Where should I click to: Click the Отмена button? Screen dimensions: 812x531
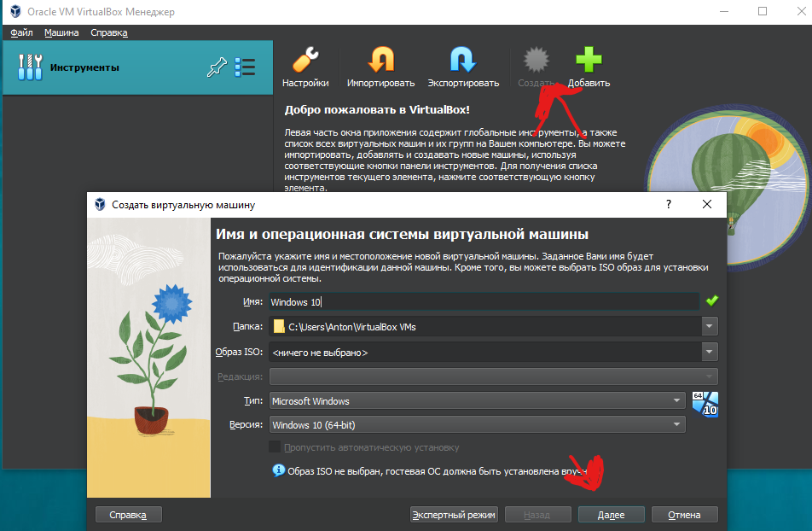685,515
